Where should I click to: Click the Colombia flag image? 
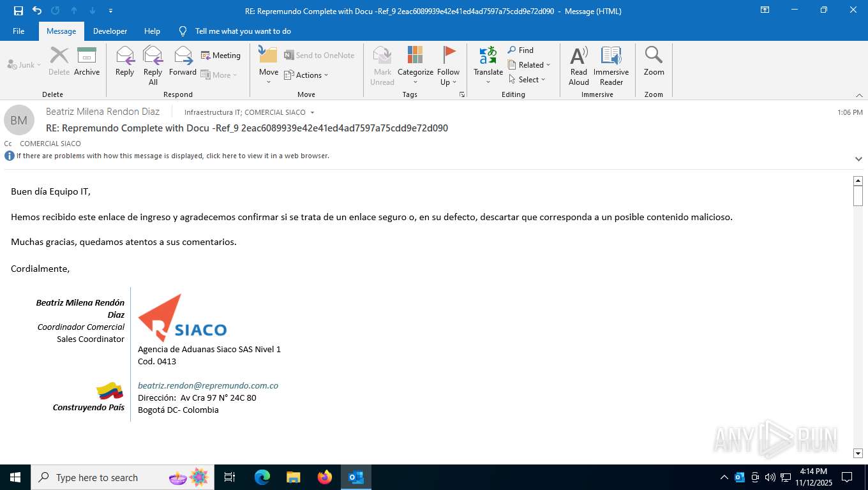(x=110, y=390)
